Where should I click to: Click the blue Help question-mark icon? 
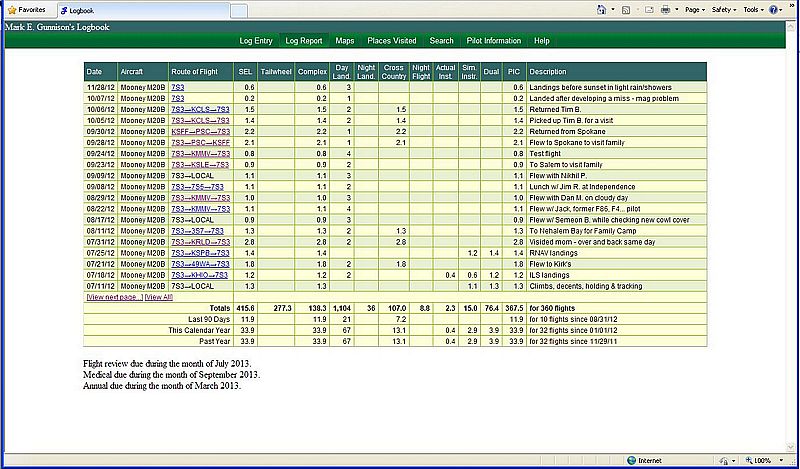click(x=773, y=10)
